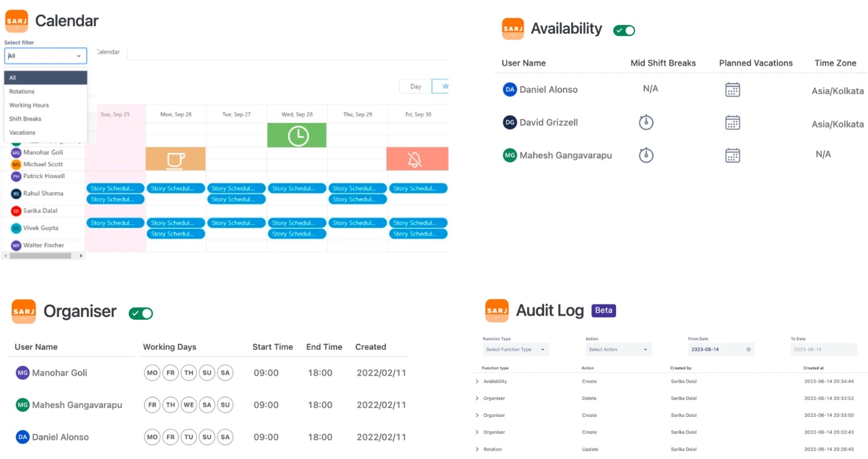This screenshot has width=868, height=459.
Task: Toggle the Organiser switch off
Action: tap(141, 314)
